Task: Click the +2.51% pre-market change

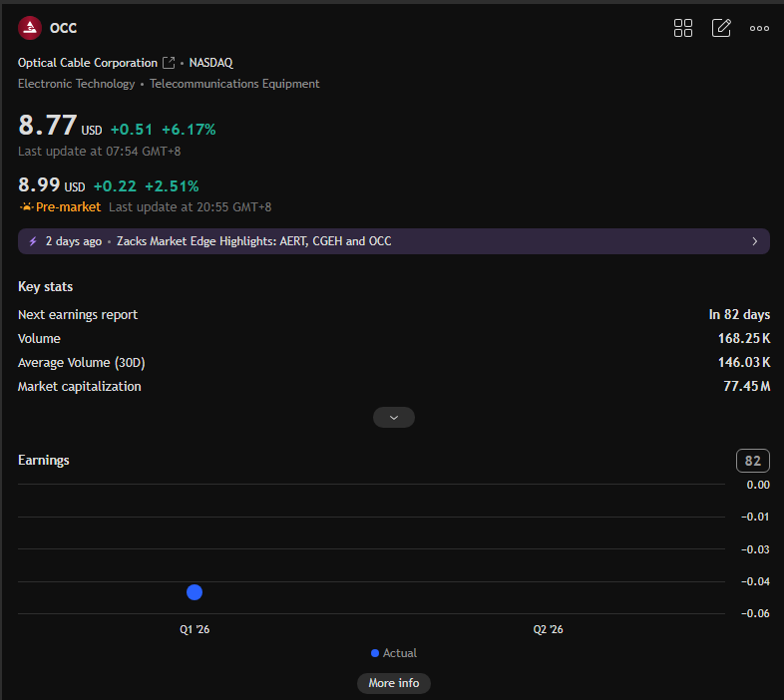Action: tap(172, 186)
